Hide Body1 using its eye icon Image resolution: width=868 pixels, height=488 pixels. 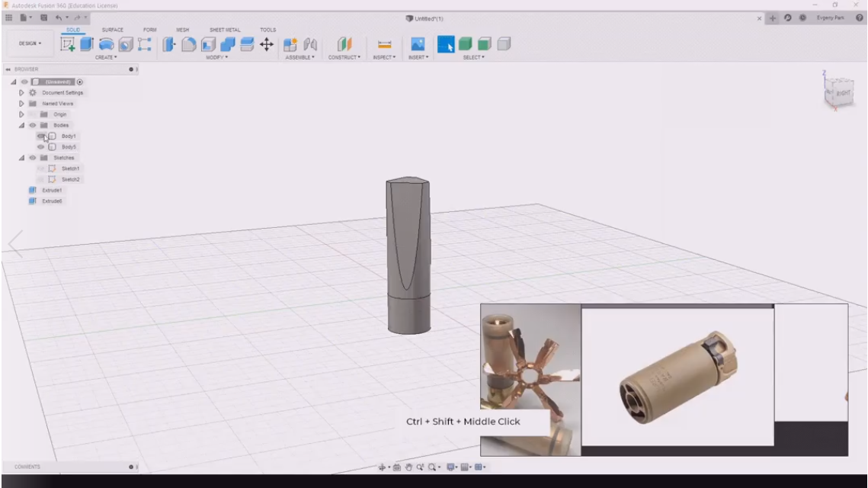41,136
